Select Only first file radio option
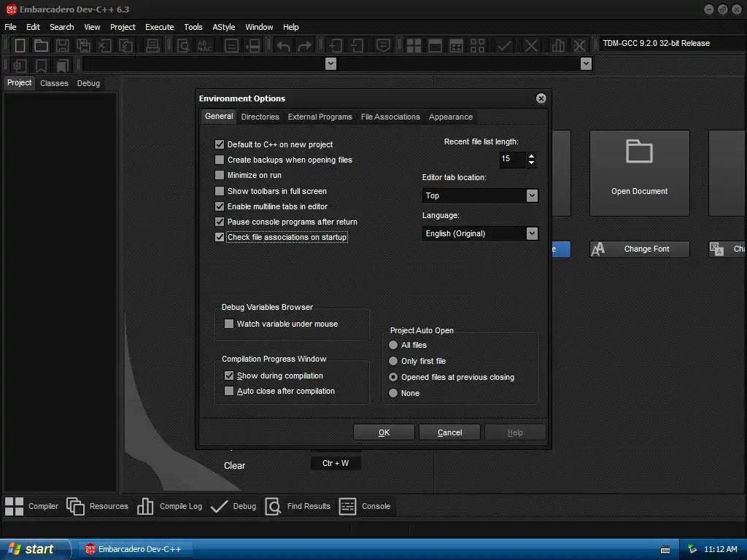This screenshot has height=560, width=747. [393, 361]
